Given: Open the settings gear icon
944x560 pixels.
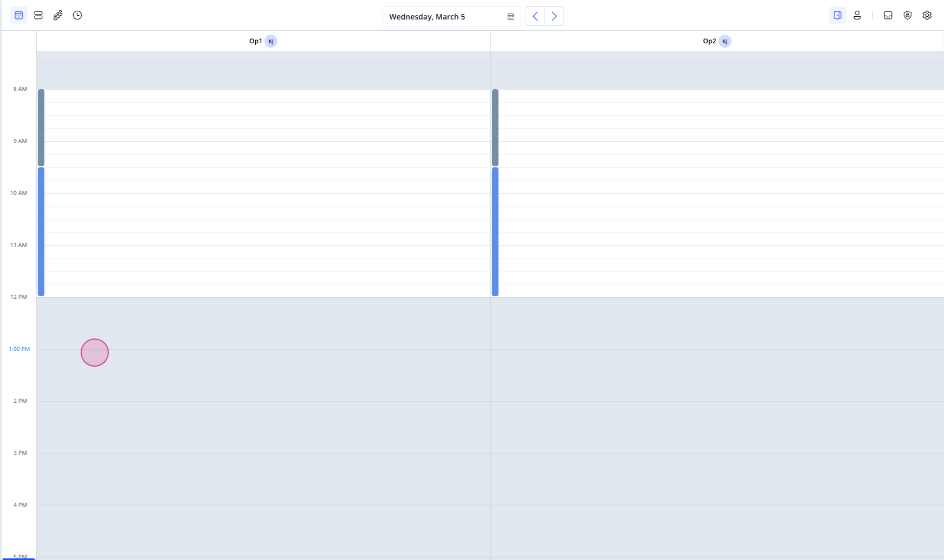Looking at the screenshot, I should click(x=927, y=15).
